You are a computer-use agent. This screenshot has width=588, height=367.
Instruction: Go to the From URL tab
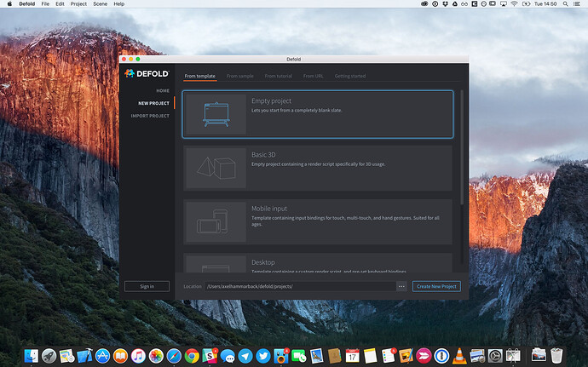tap(313, 76)
